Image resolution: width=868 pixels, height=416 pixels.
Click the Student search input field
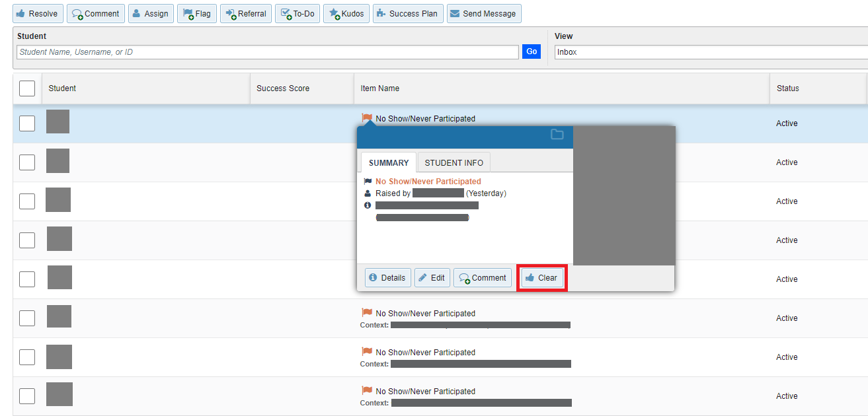(x=268, y=52)
